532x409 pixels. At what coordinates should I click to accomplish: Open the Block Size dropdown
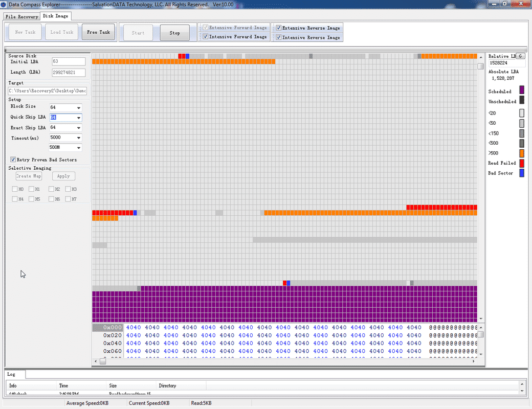click(78, 108)
